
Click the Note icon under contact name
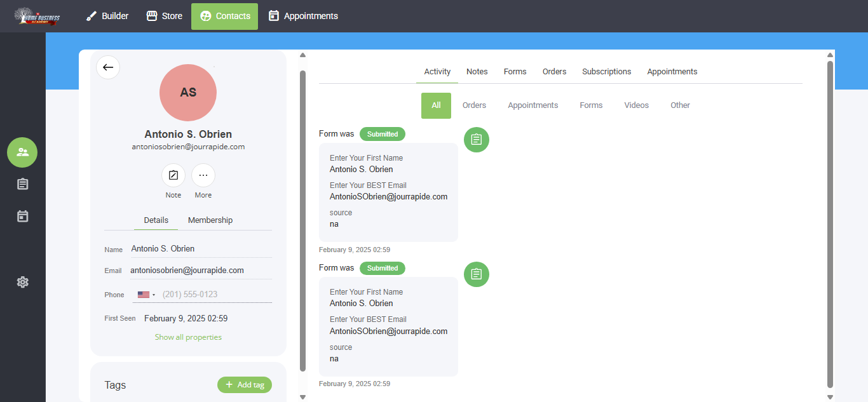[x=173, y=175]
